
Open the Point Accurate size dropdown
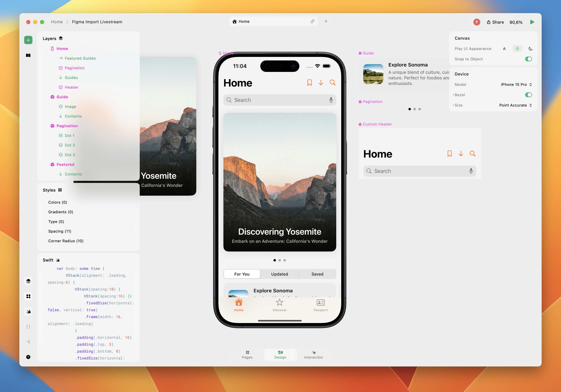(x=516, y=105)
